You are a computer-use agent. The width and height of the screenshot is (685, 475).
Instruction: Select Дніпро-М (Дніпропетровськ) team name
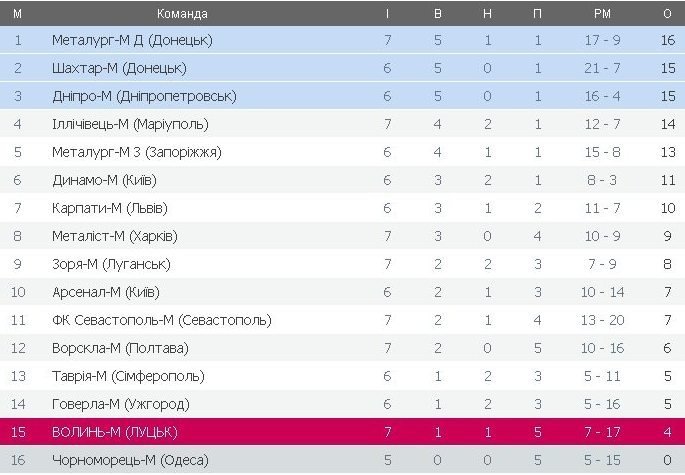(x=144, y=96)
